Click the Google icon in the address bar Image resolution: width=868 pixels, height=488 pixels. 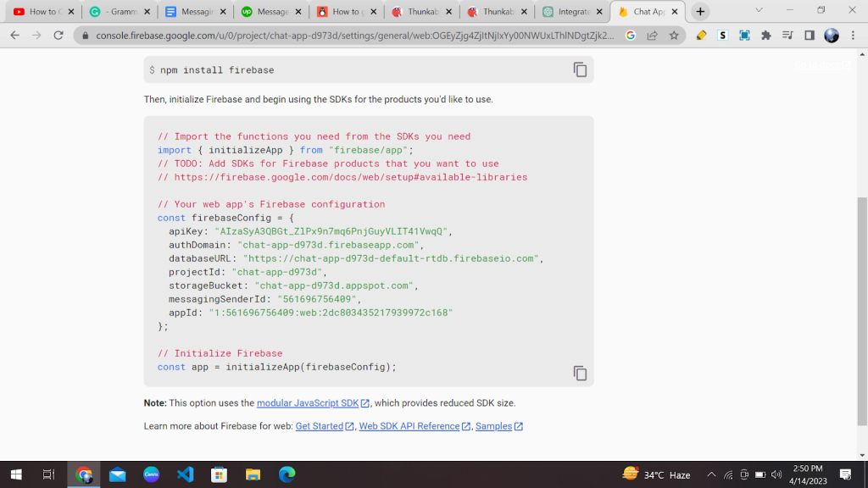[x=631, y=36]
